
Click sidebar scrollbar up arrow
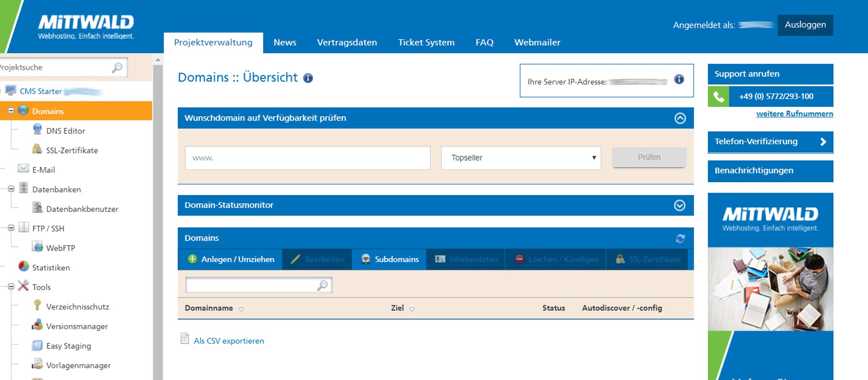point(158,60)
